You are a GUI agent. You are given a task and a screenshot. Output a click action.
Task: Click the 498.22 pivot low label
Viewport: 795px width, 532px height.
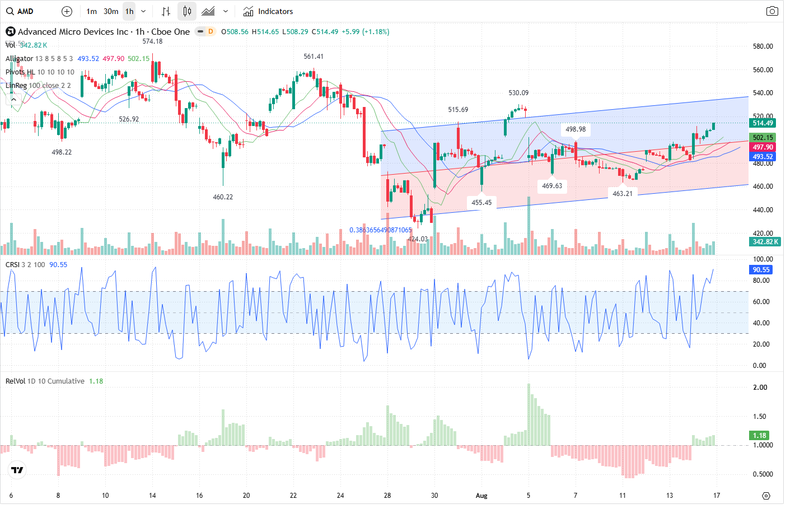coord(62,152)
